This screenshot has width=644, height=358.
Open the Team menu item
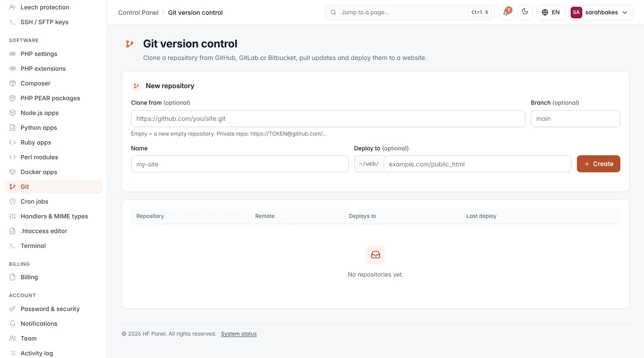[54, 338]
